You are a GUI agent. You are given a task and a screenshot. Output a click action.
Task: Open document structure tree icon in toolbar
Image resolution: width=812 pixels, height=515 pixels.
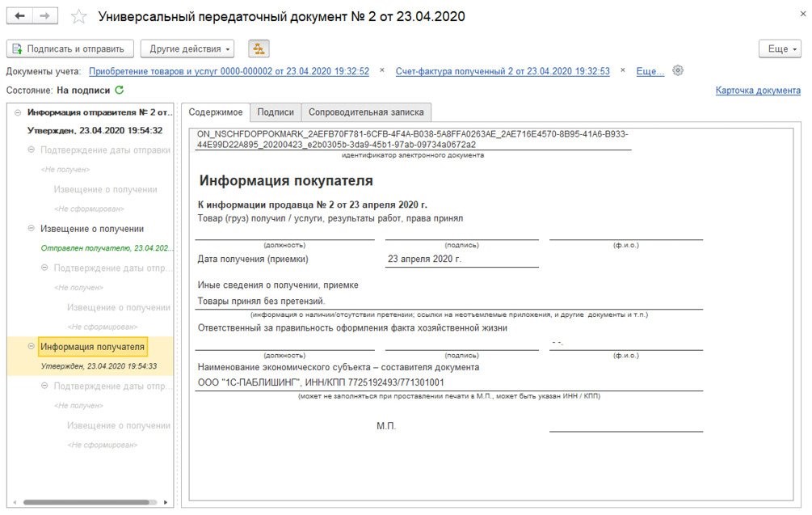pyautogui.click(x=259, y=49)
